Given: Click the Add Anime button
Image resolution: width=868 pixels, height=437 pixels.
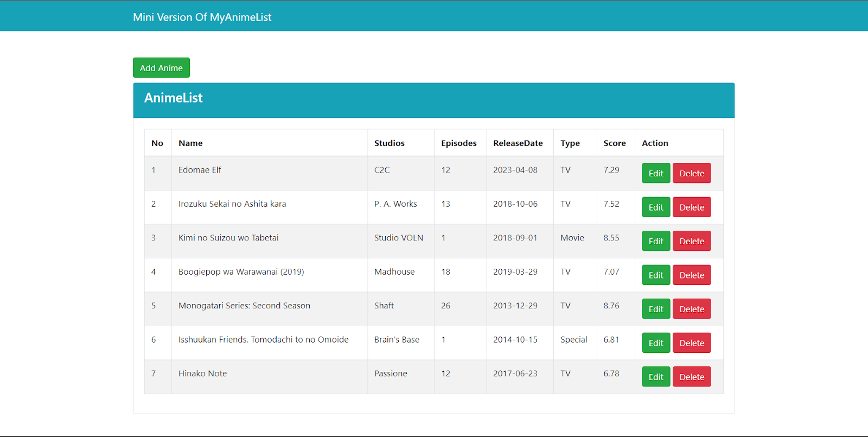Looking at the screenshot, I should pos(161,68).
